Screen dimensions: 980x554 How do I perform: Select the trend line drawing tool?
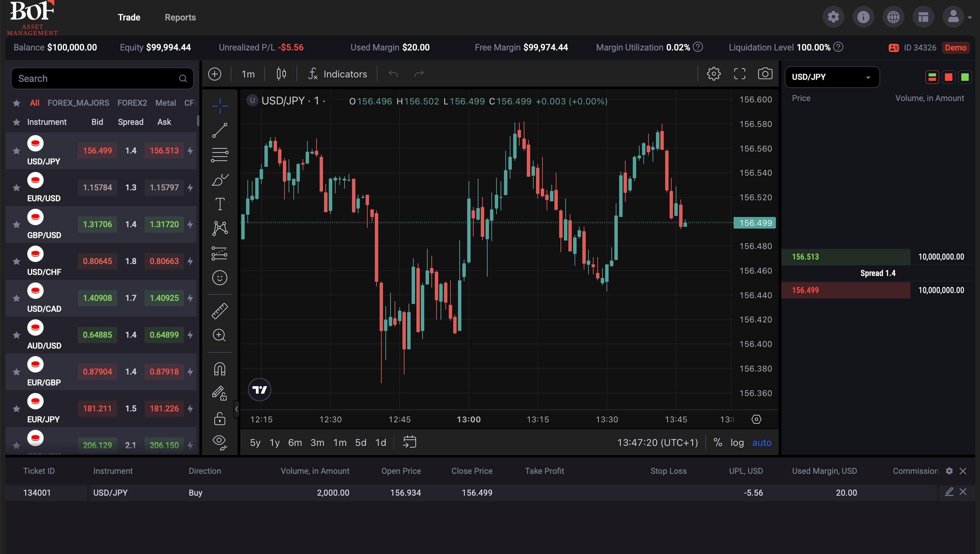tap(219, 131)
